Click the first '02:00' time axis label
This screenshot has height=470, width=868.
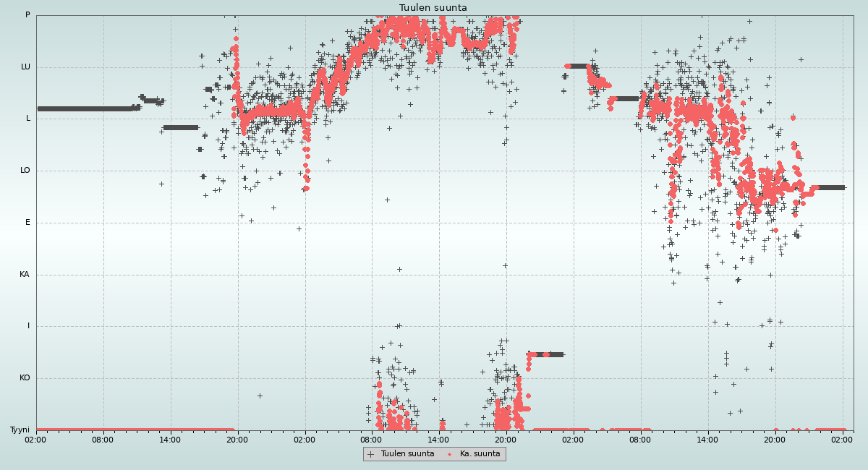[x=35, y=439]
